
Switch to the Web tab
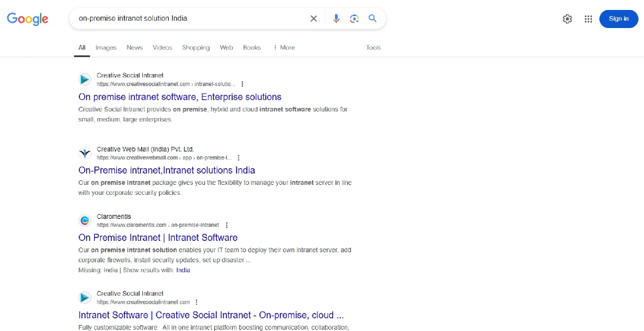click(226, 47)
